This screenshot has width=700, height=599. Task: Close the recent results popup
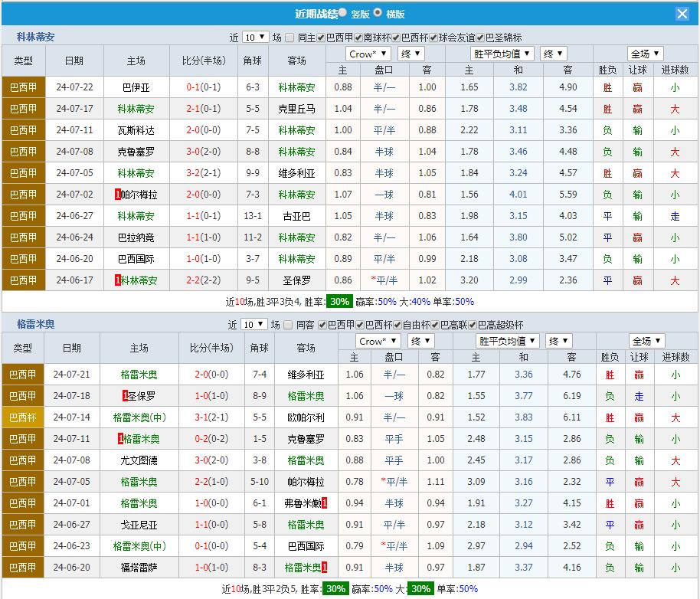682,14
